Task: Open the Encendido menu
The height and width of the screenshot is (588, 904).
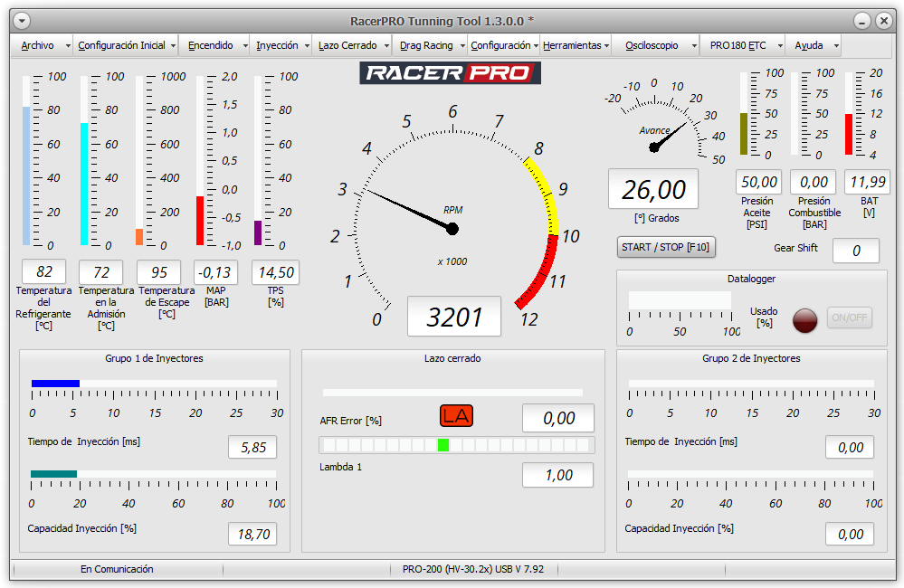Action: pos(211,45)
